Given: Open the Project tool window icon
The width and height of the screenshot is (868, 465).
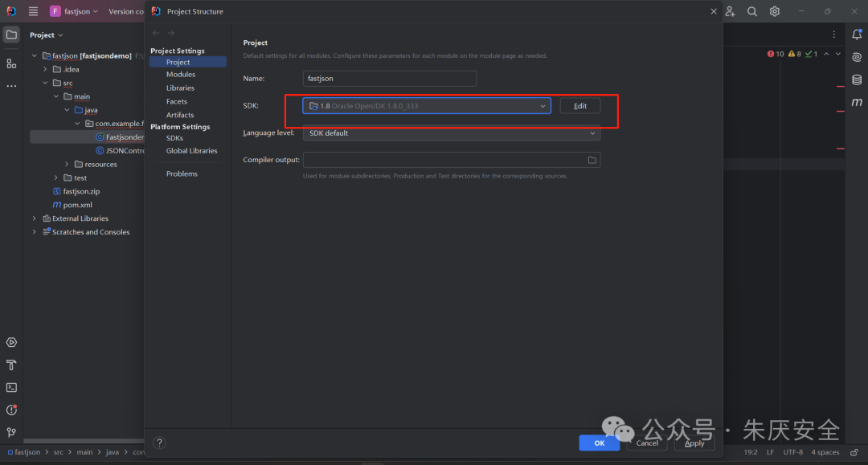Looking at the screenshot, I should pos(11,35).
